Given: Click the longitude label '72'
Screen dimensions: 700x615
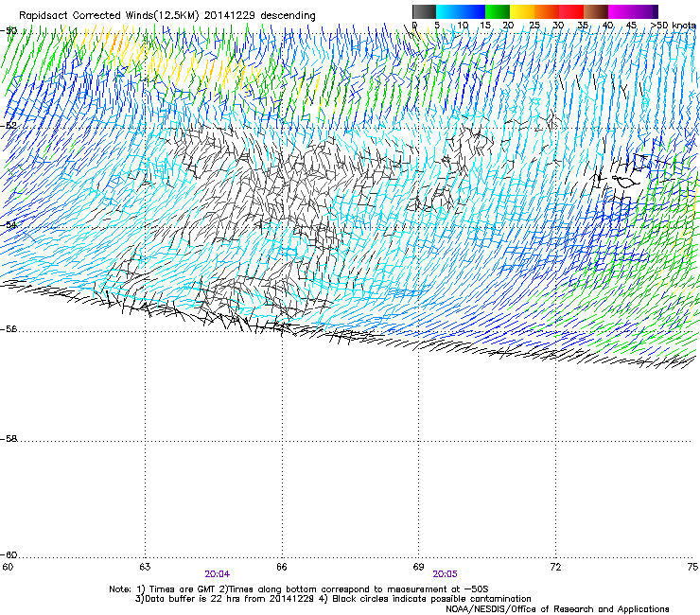Looking at the screenshot, I should 555,567.
